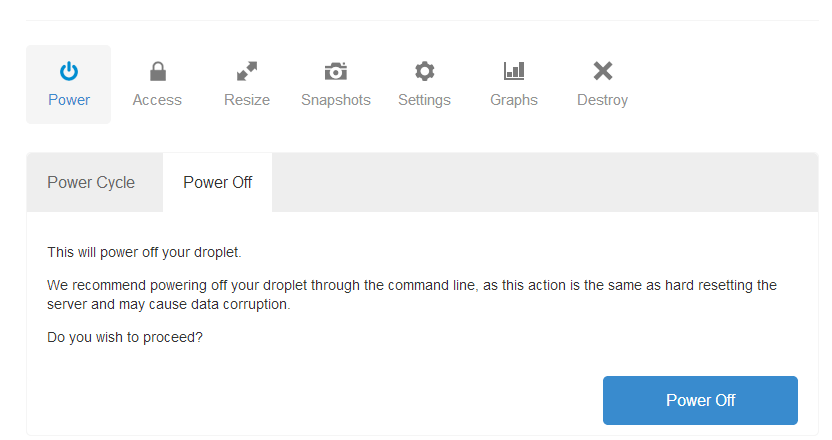Open the Destroy section label

pyautogui.click(x=602, y=100)
